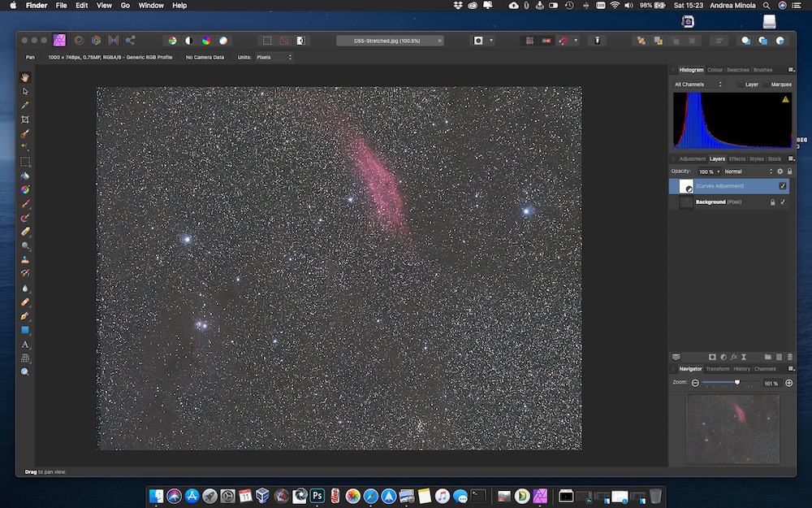Screen dimensions: 812x508
Task: Toggle visibility of the Background layer
Action: (783, 202)
